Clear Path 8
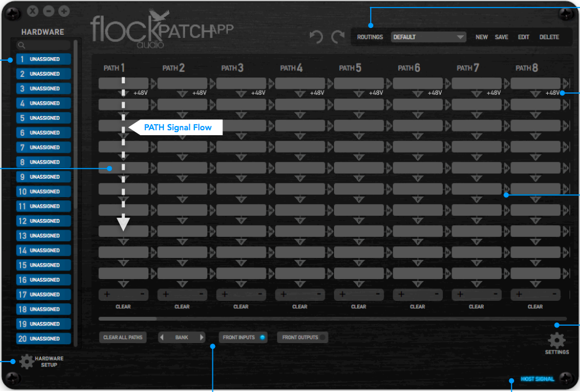The height and width of the screenshot is (392, 580). pyautogui.click(x=535, y=306)
